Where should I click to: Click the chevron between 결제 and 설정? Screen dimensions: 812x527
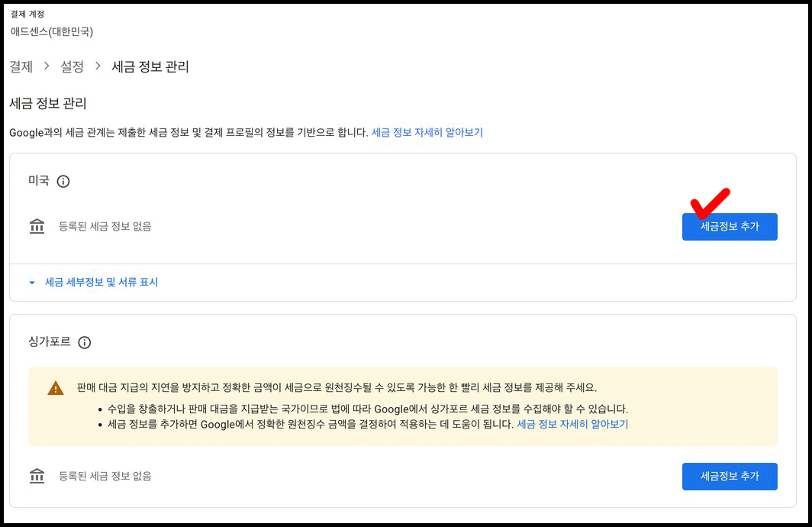(x=47, y=66)
